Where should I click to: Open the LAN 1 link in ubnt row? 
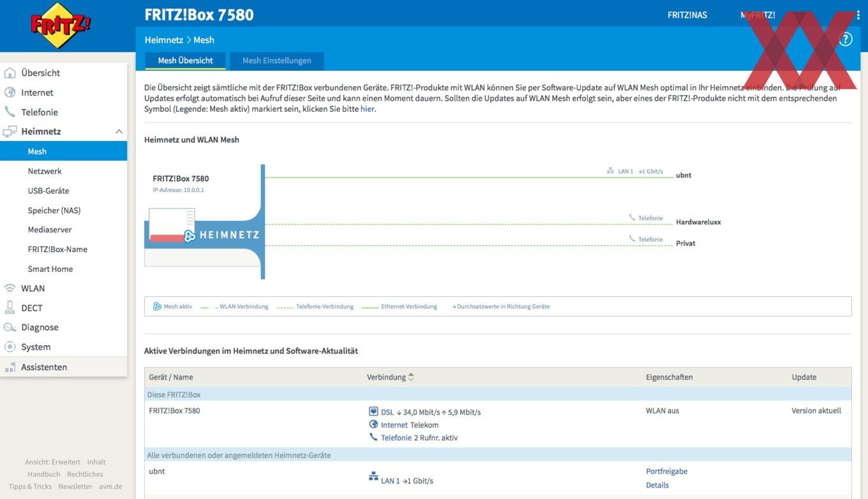pyautogui.click(x=391, y=480)
